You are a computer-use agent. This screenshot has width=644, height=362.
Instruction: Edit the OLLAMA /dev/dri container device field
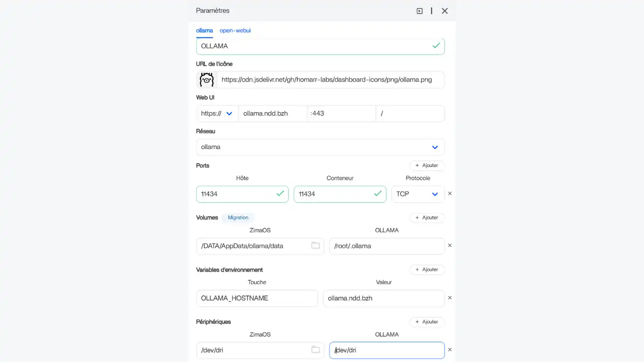[387, 350]
